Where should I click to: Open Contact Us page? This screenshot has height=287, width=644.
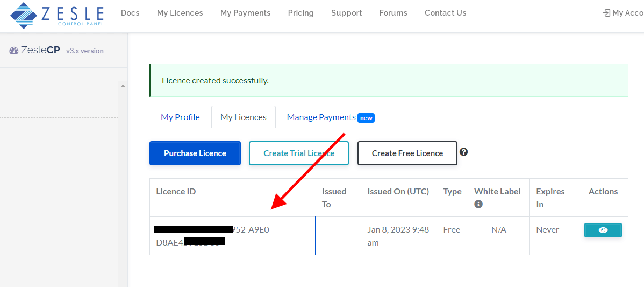(445, 13)
